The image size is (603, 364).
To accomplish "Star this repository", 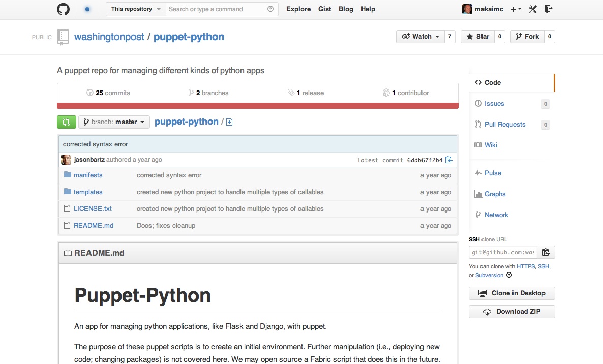I will pyautogui.click(x=477, y=37).
